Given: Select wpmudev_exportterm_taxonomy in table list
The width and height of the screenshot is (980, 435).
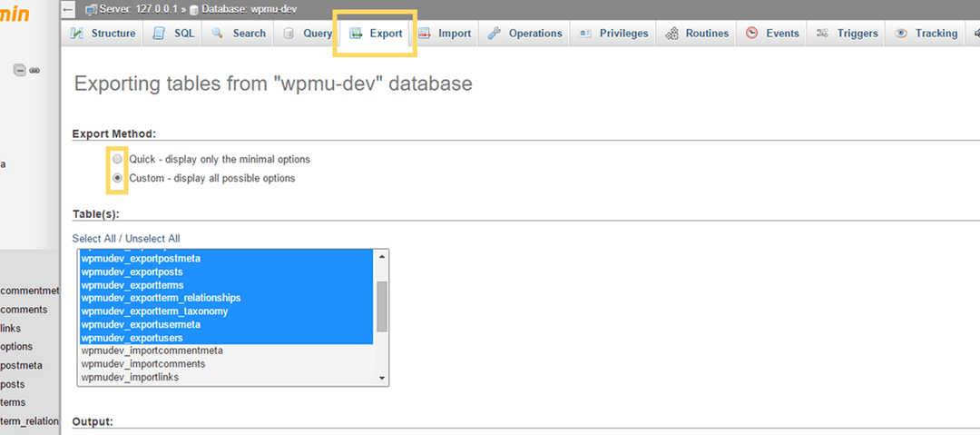Looking at the screenshot, I should (227, 311).
